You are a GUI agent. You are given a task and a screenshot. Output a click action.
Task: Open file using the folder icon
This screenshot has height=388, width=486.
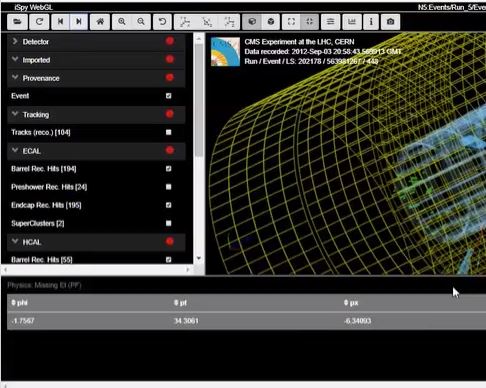coord(17,22)
